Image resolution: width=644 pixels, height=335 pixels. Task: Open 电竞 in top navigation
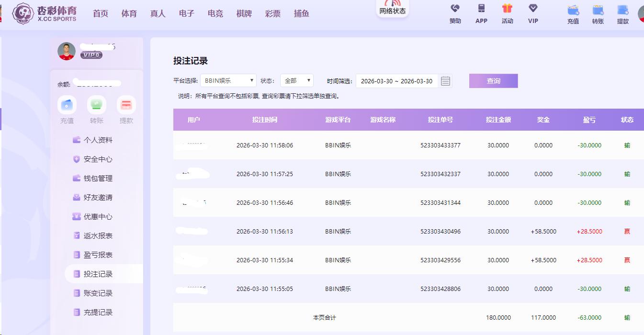point(215,13)
